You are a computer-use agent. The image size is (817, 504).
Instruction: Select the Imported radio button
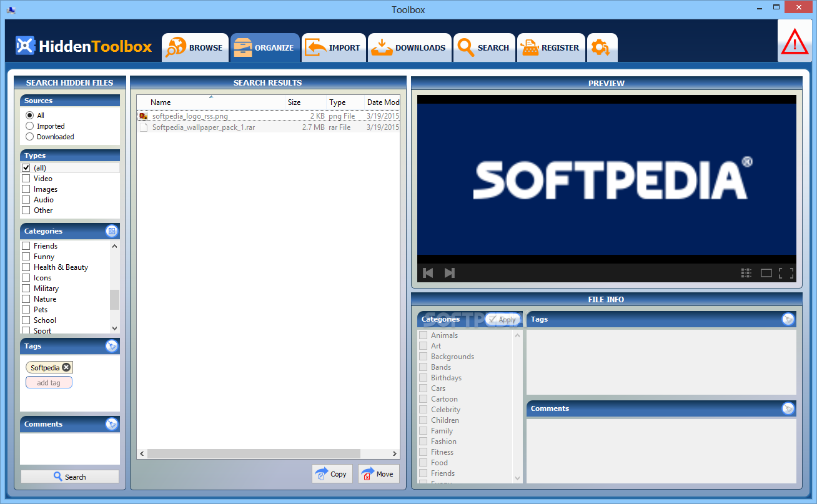pos(29,126)
